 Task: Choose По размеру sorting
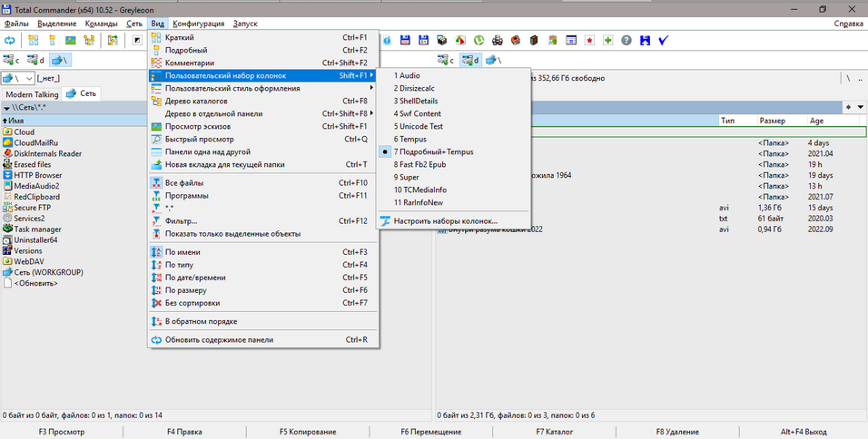[x=263, y=289]
